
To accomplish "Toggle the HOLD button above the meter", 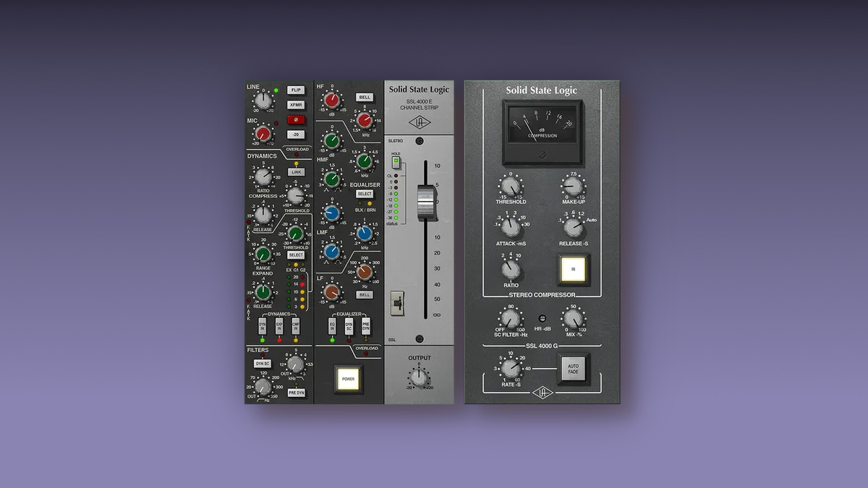I will pyautogui.click(x=396, y=161).
